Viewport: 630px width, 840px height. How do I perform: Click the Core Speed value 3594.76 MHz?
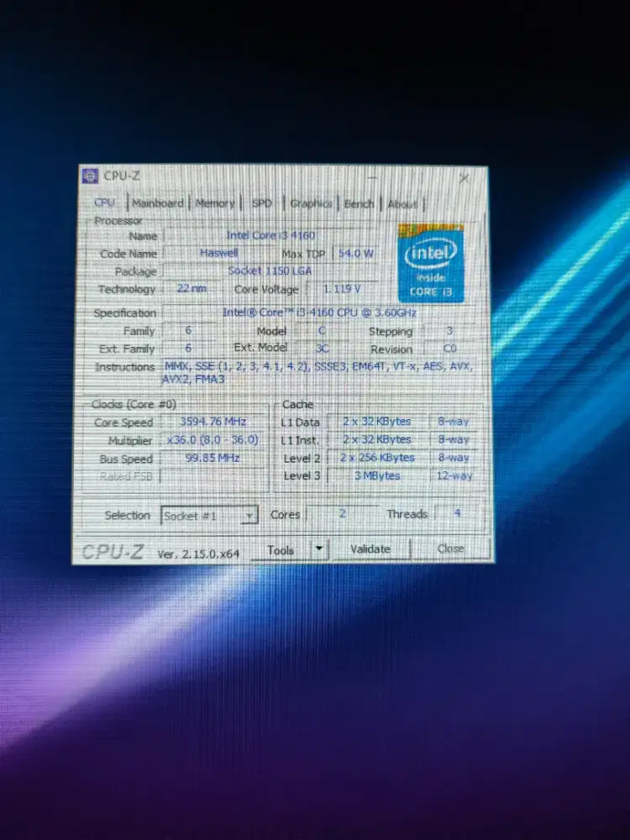pos(213,422)
